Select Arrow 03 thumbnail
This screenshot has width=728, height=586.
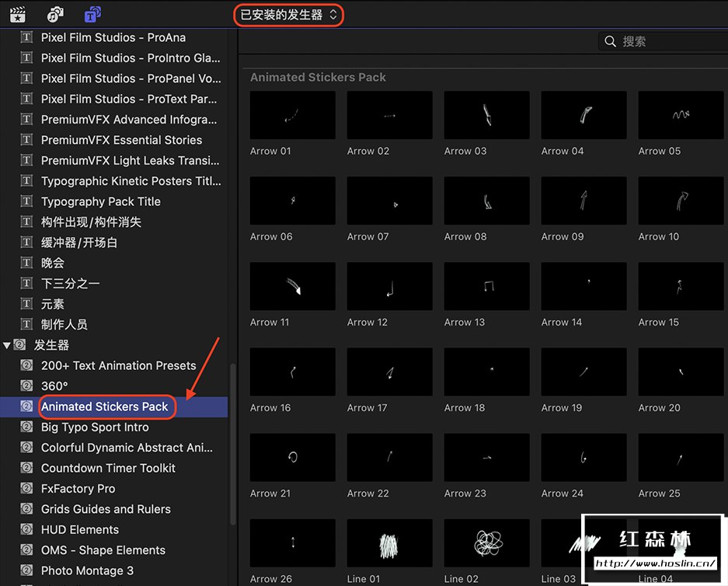(x=486, y=115)
